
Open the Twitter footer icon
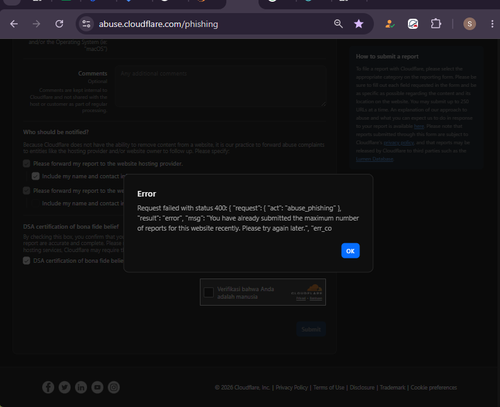[x=65, y=387]
